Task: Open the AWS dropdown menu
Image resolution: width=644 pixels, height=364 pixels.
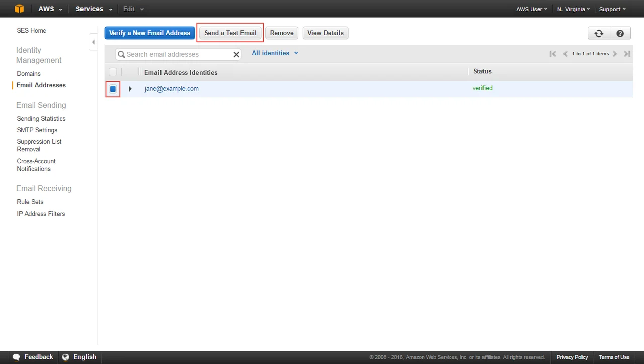Action: [x=50, y=9]
